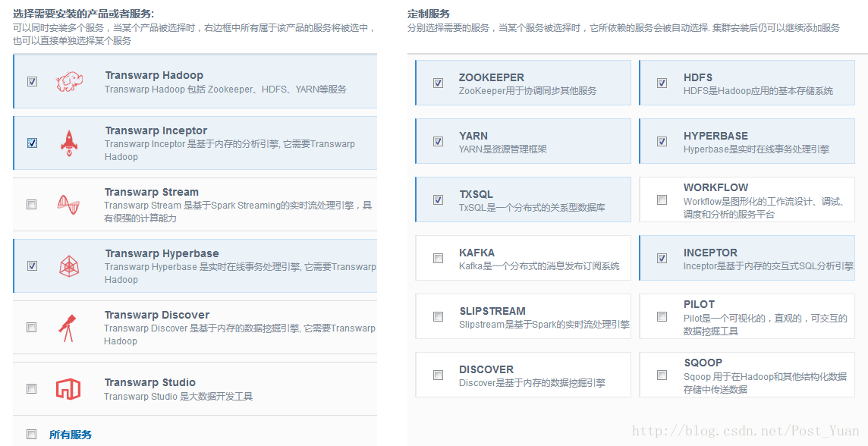This screenshot has width=868, height=446.
Task: Click the Transwarp Stream product title
Action: pos(152,192)
